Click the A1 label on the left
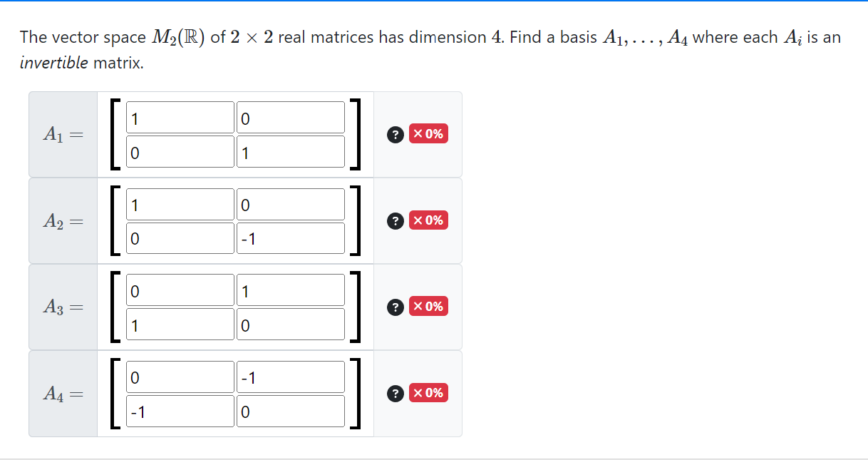The image size is (868, 460). pyautogui.click(x=63, y=134)
